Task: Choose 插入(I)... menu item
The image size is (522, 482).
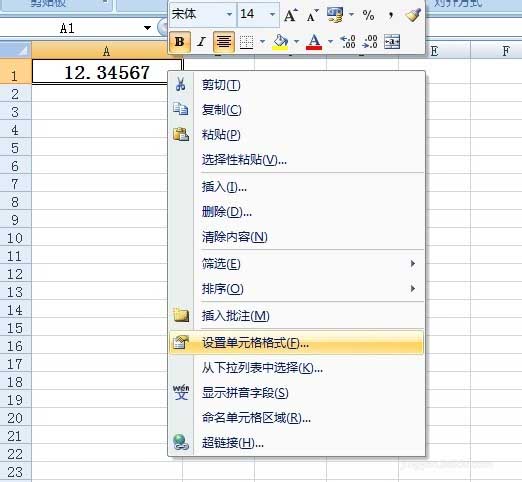Action: pyautogui.click(x=297, y=187)
